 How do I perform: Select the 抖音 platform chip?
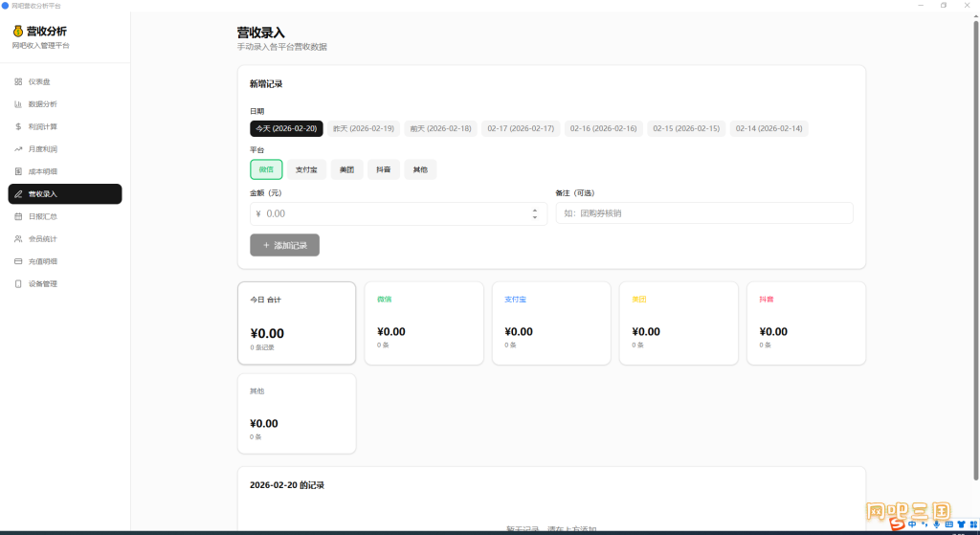click(384, 169)
